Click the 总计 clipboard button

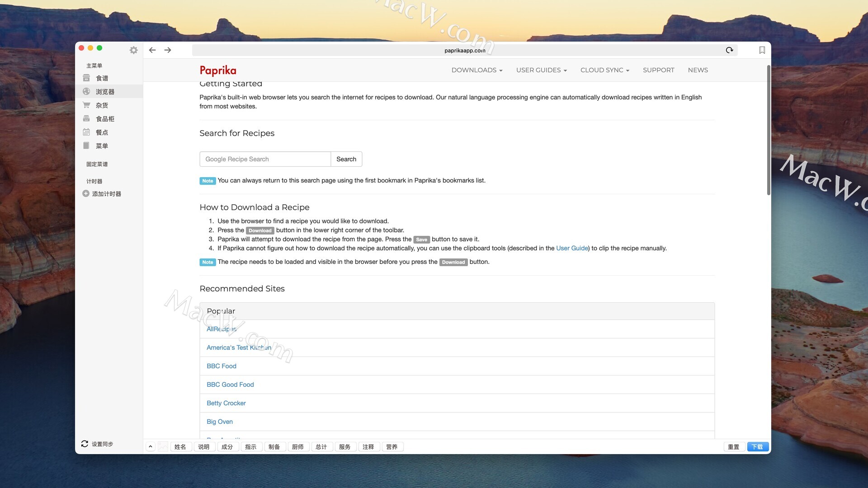click(x=321, y=447)
